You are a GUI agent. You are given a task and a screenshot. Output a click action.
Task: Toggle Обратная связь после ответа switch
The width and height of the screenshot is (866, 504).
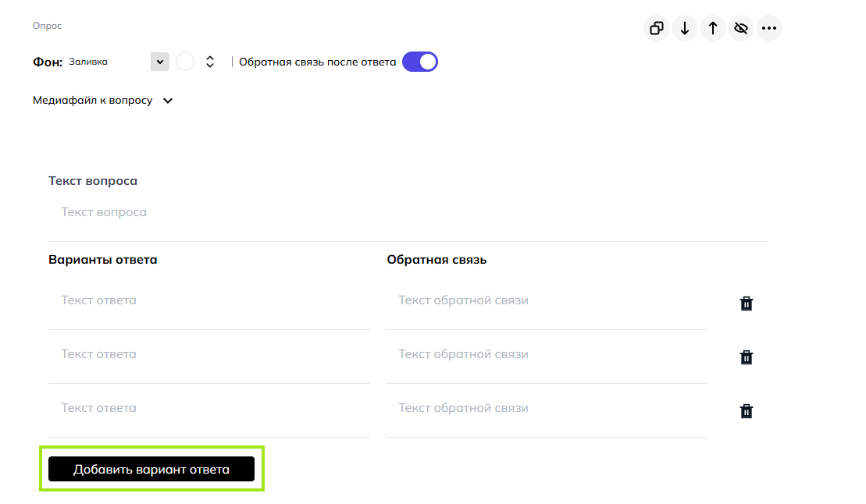420,62
